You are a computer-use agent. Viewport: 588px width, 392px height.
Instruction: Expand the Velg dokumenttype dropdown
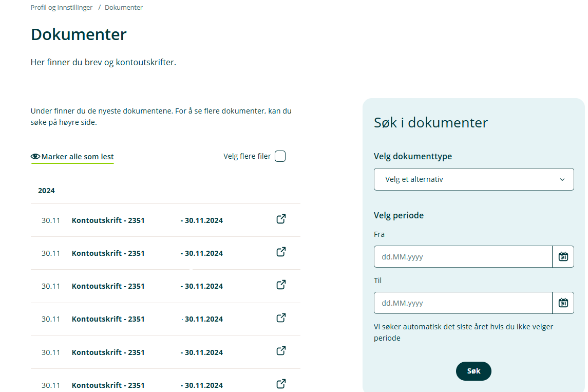[x=473, y=179]
